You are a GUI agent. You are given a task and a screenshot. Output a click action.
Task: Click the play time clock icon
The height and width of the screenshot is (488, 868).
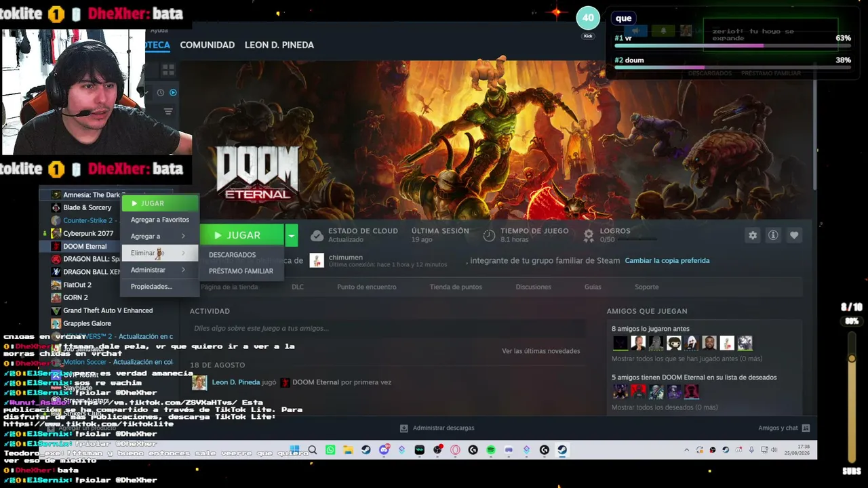pos(489,235)
